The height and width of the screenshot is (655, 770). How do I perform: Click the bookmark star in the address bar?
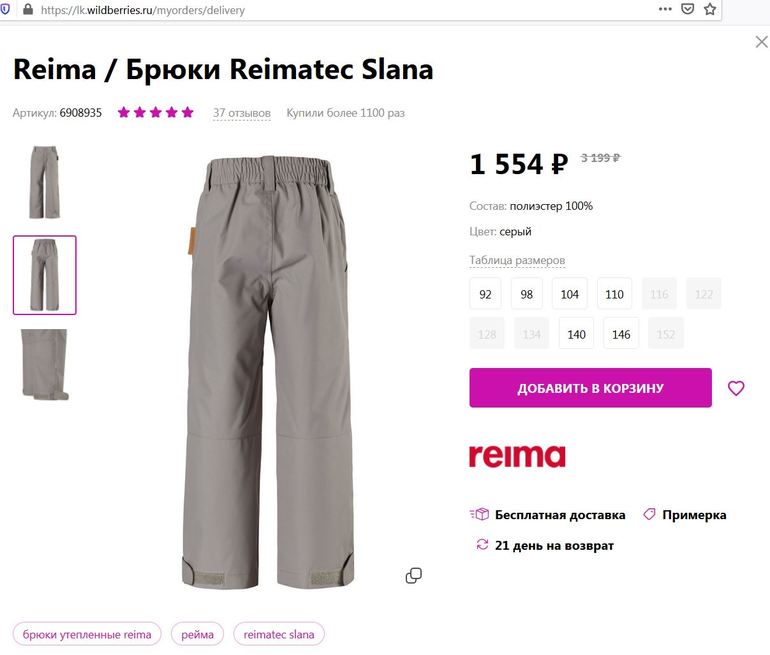point(710,9)
